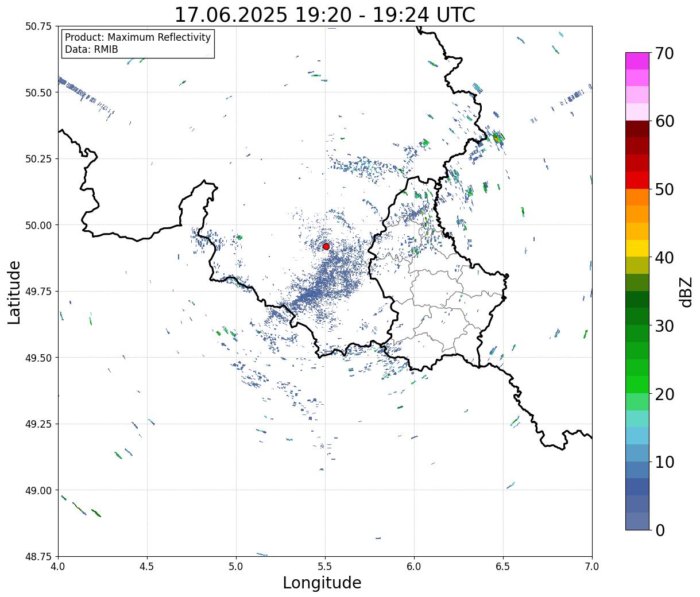
Task: Click the latitude tick label 48.75
Action: pos(38,557)
